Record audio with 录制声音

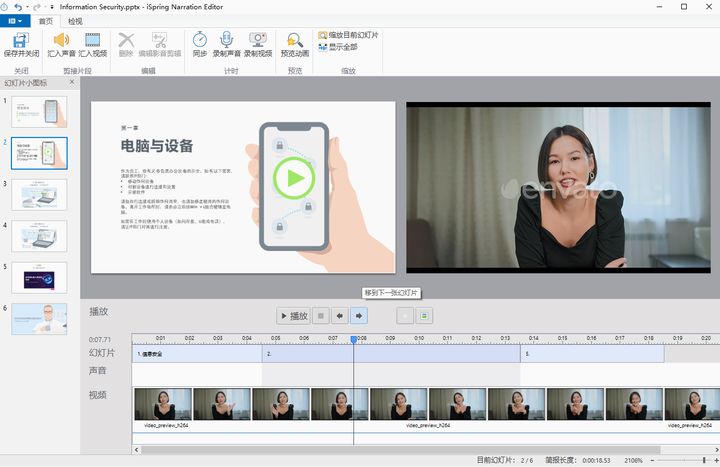pyautogui.click(x=226, y=45)
